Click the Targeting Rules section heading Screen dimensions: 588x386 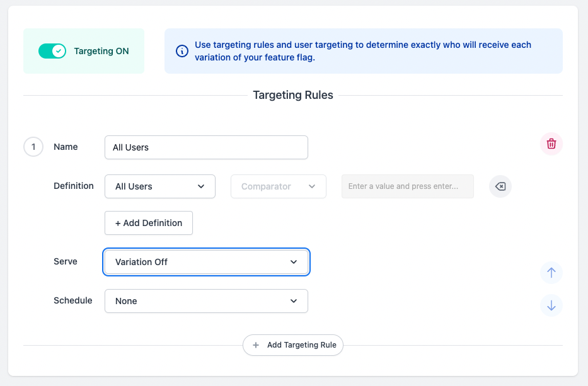pos(293,95)
